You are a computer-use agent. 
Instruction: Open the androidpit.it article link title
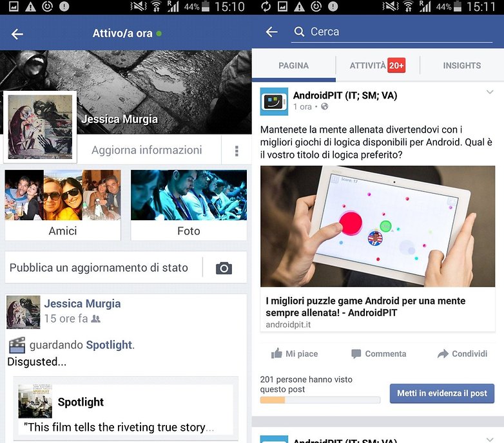365,306
